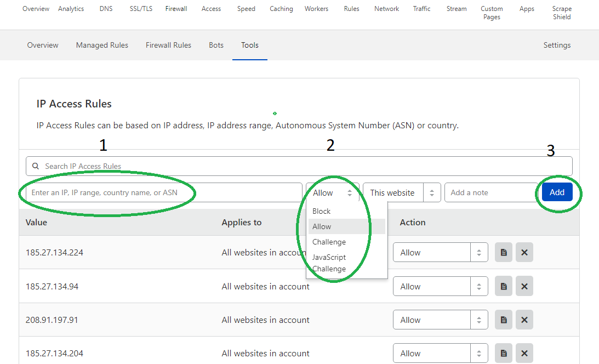
Task: Focus the Add a note field
Action: pyautogui.click(x=490, y=192)
